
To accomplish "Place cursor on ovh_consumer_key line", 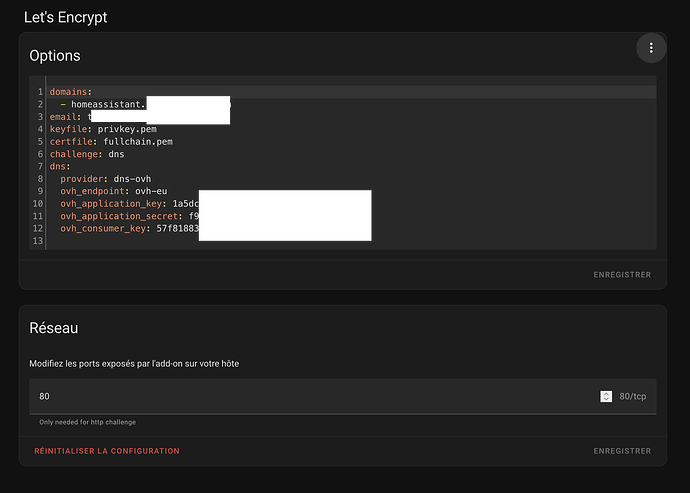I will point(120,229).
